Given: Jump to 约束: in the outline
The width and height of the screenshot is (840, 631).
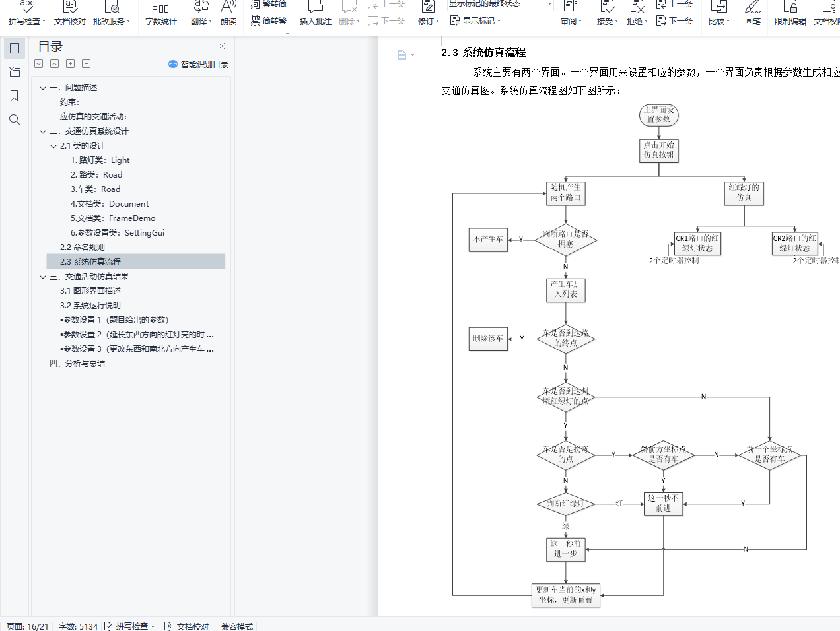Looking at the screenshot, I should [x=69, y=102].
